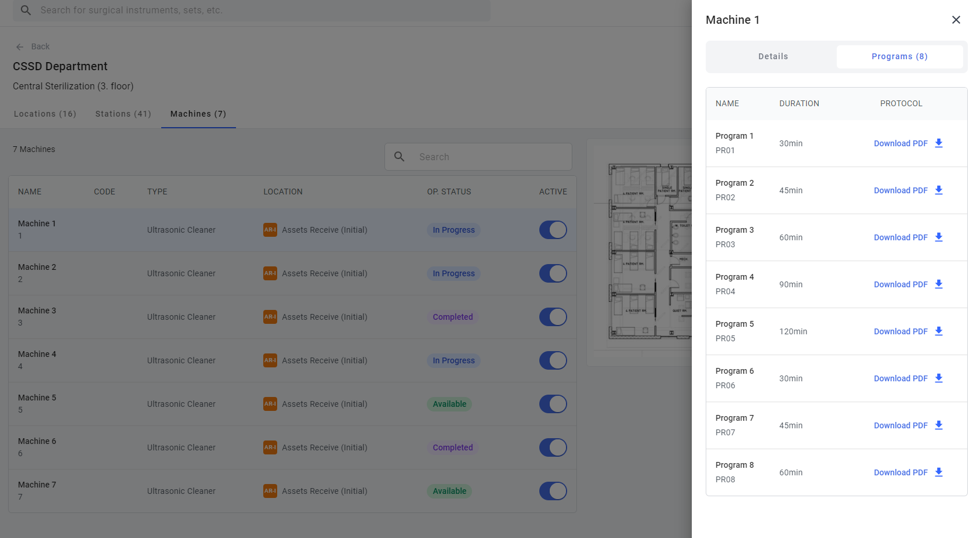980x538 pixels.
Task: Click the download icon for Program 2
Action: click(939, 190)
